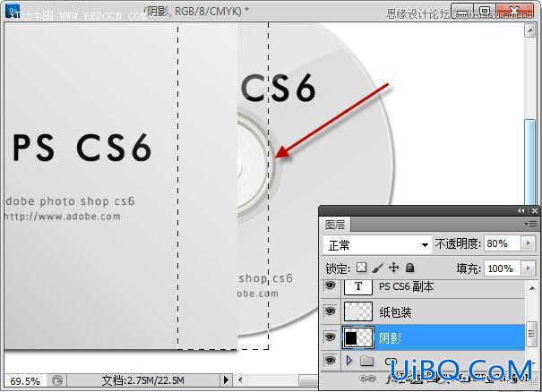542x392 pixels.
Task: Close the layers panel with X icon
Action: pyautogui.click(x=535, y=210)
